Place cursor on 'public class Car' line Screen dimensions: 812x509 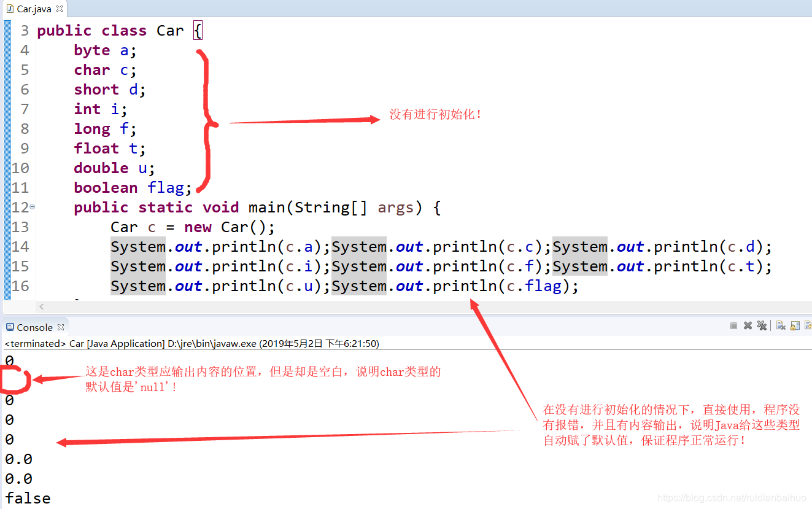[120, 31]
